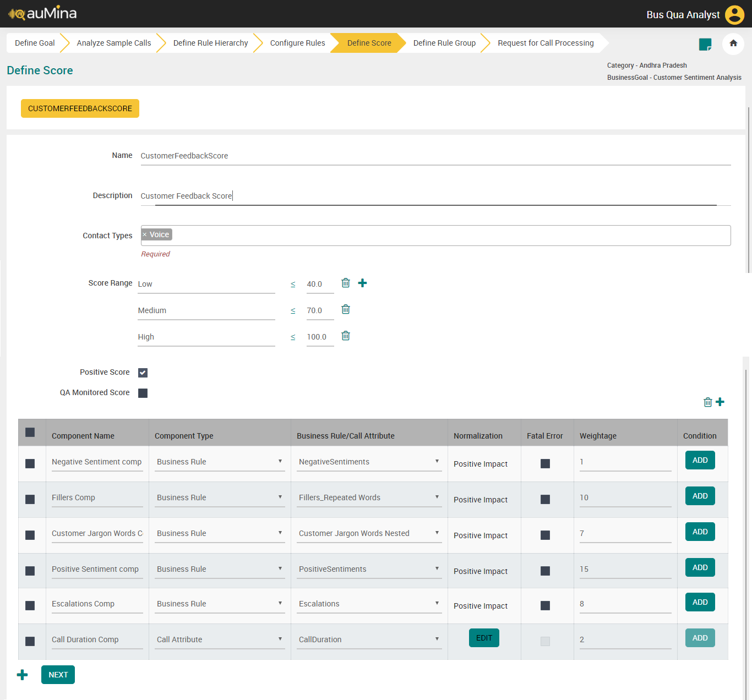Toggle the Positive Score checkbox
The height and width of the screenshot is (700, 752).
pyautogui.click(x=143, y=373)
